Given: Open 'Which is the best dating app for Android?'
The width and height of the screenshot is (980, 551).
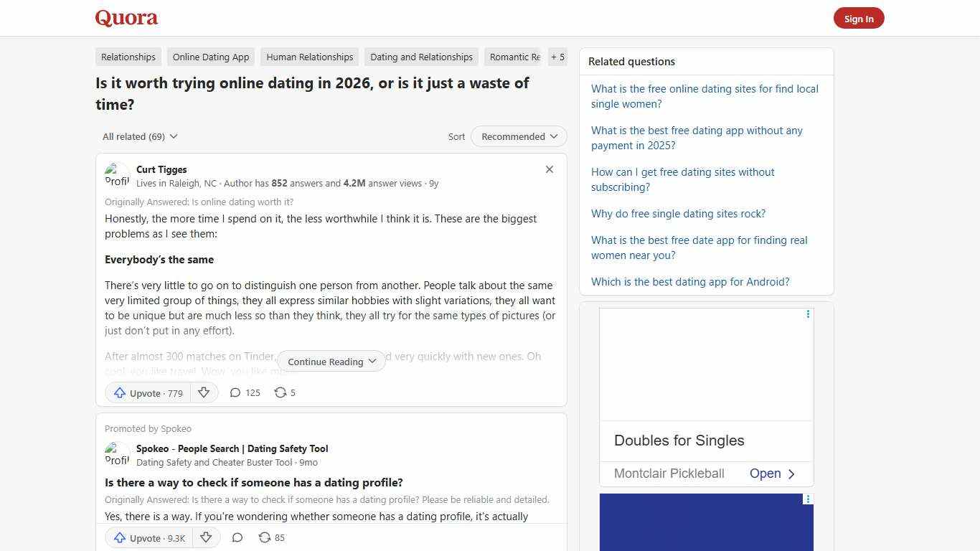Looking at the screenshot, I should pos(689,281).
